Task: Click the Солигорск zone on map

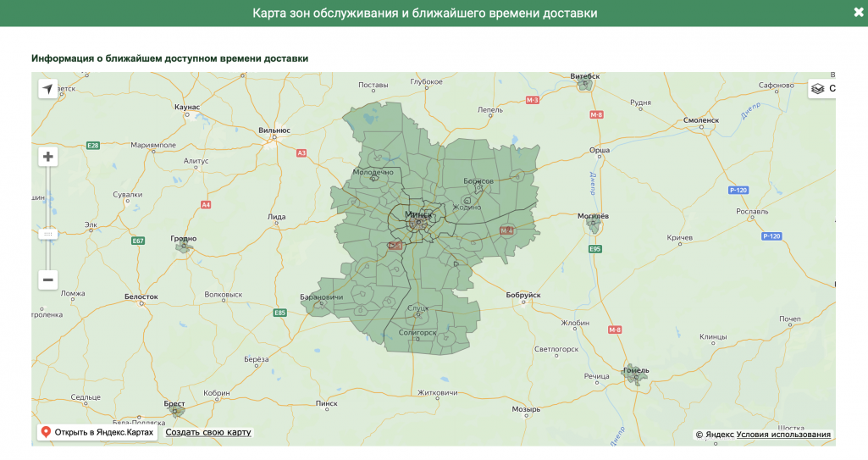Action: click(x=417, y=333)
